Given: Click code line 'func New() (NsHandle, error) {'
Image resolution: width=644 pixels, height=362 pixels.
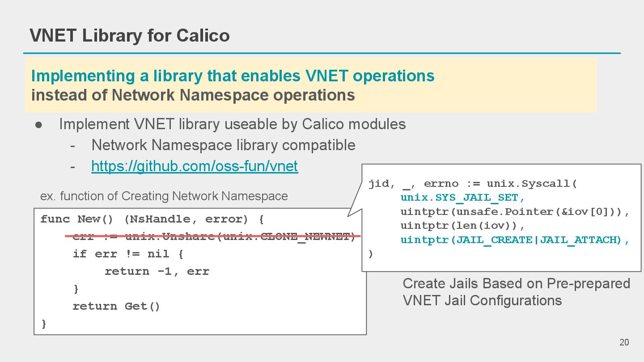Looking at the screenshot, I should pyautogui.click(x=153, y=219).
